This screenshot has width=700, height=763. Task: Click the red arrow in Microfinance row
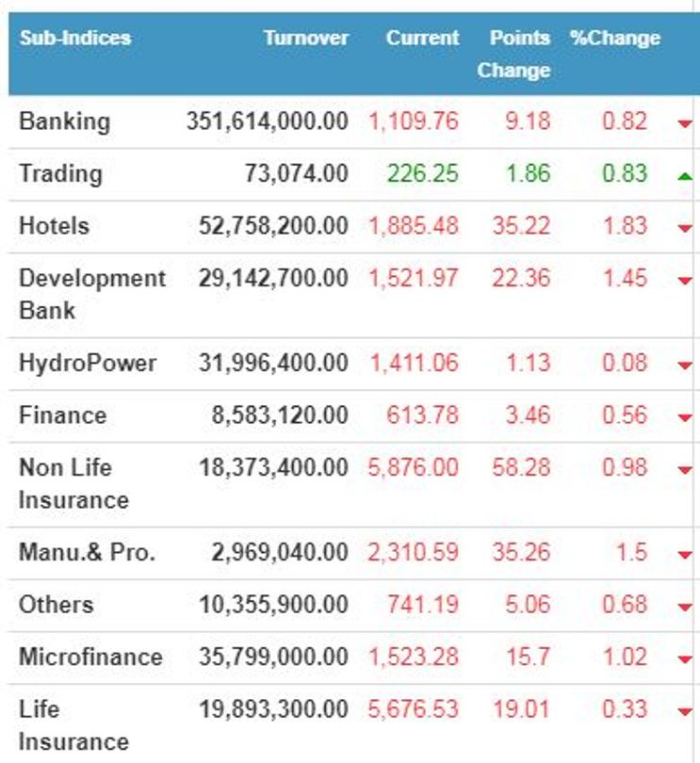684,658
